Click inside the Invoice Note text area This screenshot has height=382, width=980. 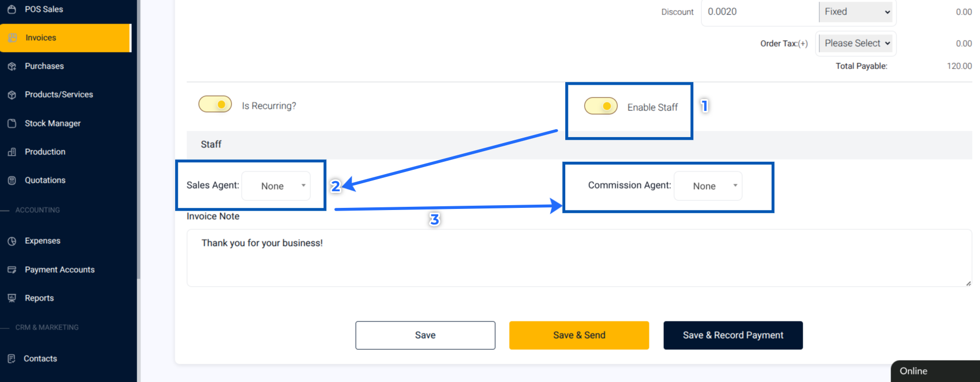pos(579,258)
